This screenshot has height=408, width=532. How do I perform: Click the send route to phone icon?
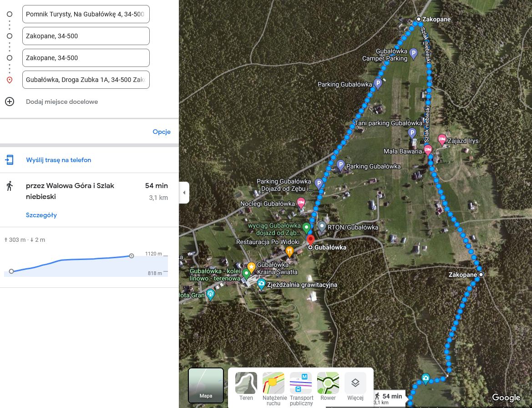click(x=10, y=160)
